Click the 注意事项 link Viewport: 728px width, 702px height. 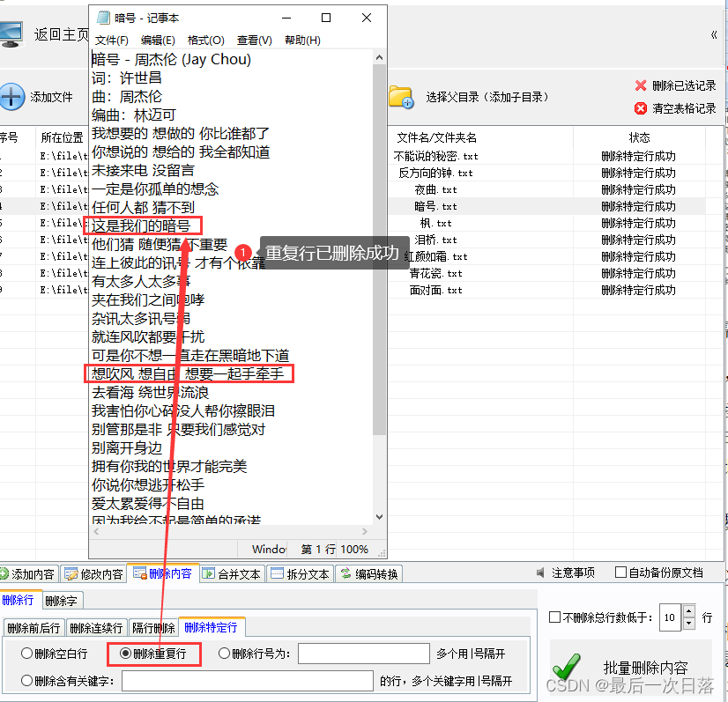coord(573,573)
